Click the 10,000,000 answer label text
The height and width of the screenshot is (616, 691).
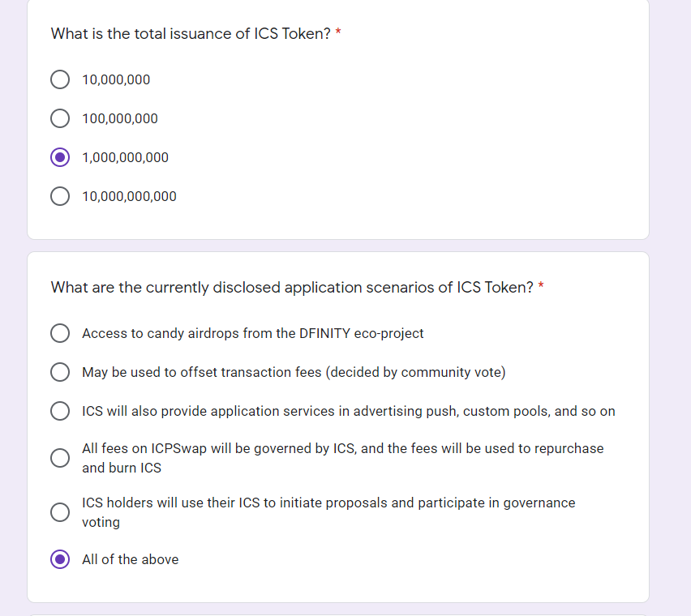pos(116,79)
